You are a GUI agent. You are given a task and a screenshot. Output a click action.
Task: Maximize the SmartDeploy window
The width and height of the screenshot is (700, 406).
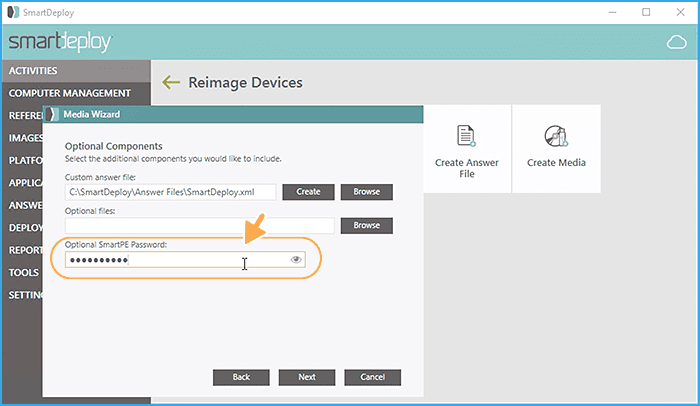coord(646,12)
